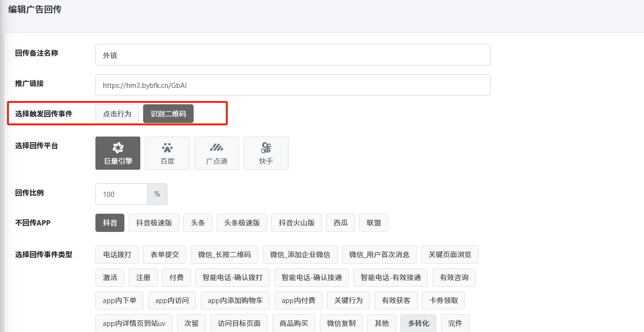
Task: Choose 智能电话-确认接通 event
Action: coord(311,277)
